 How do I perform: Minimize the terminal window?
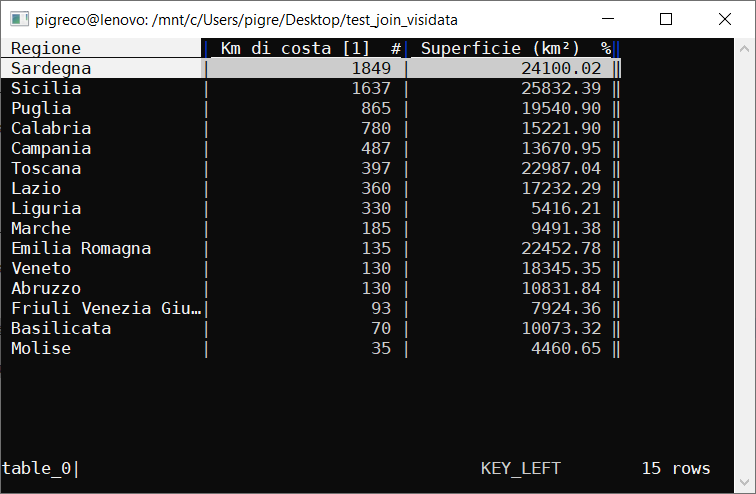(x=619, y=19)
